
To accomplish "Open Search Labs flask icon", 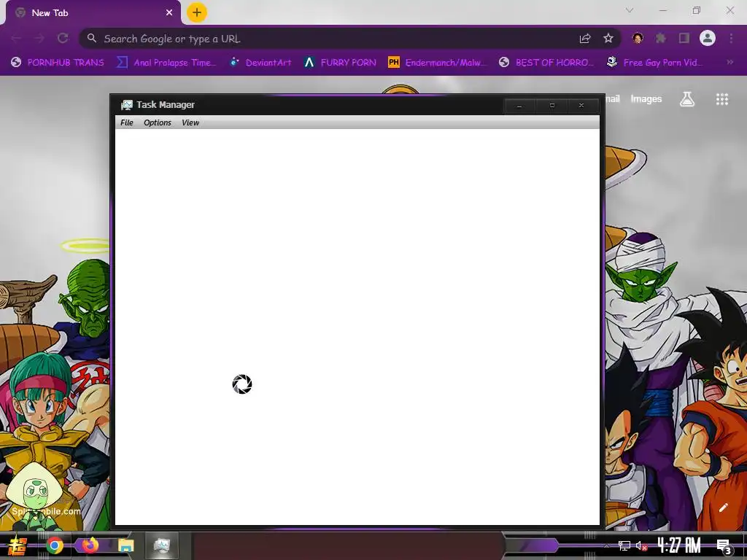I will click(687, 99).
